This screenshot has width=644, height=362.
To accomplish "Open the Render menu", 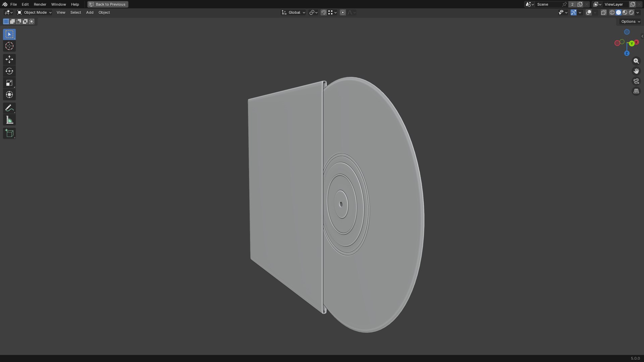I will tap(40, 4).
